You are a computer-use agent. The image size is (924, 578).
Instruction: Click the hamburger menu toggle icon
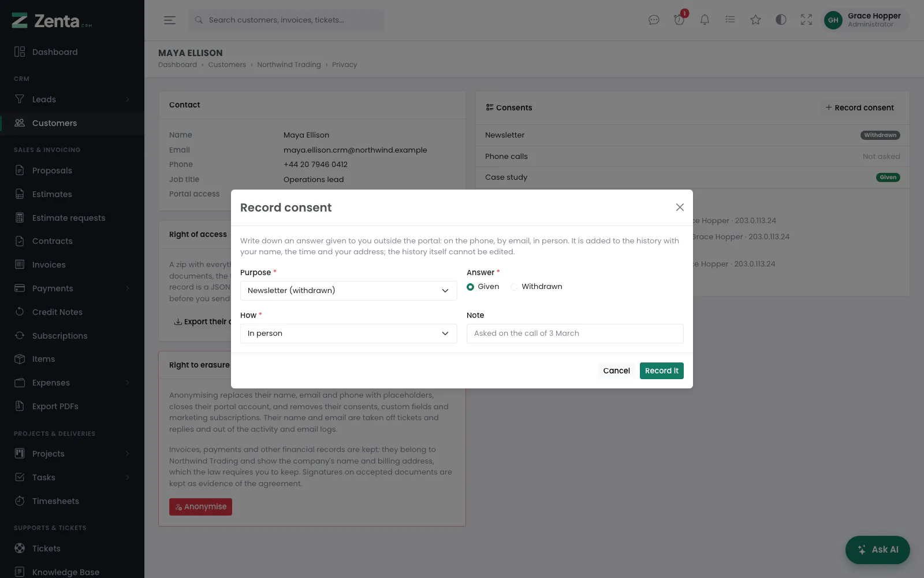point(169,20)
